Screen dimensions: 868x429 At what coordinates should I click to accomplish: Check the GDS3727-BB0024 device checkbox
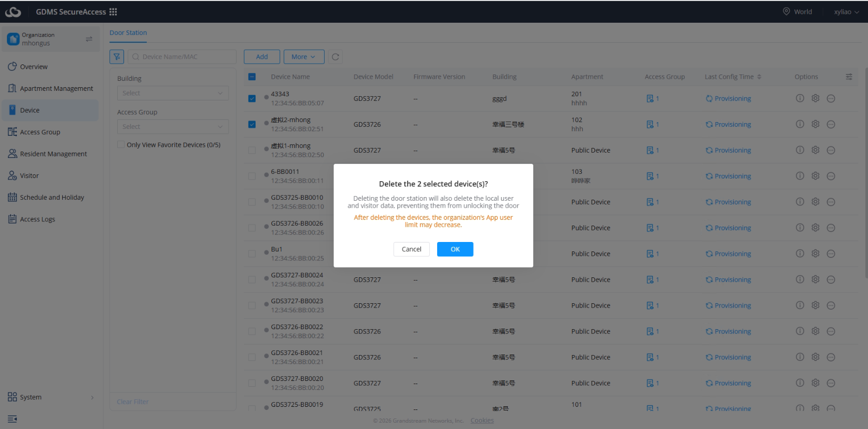252,279
